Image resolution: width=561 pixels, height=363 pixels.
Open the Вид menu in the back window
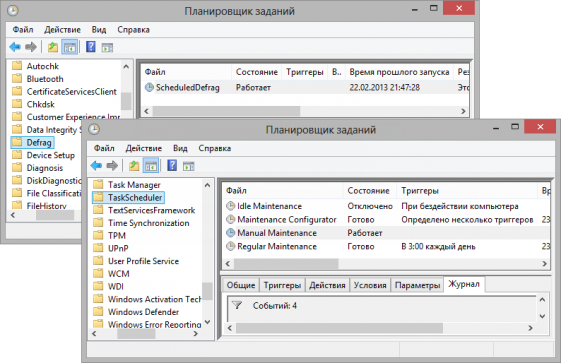(99, 29)
